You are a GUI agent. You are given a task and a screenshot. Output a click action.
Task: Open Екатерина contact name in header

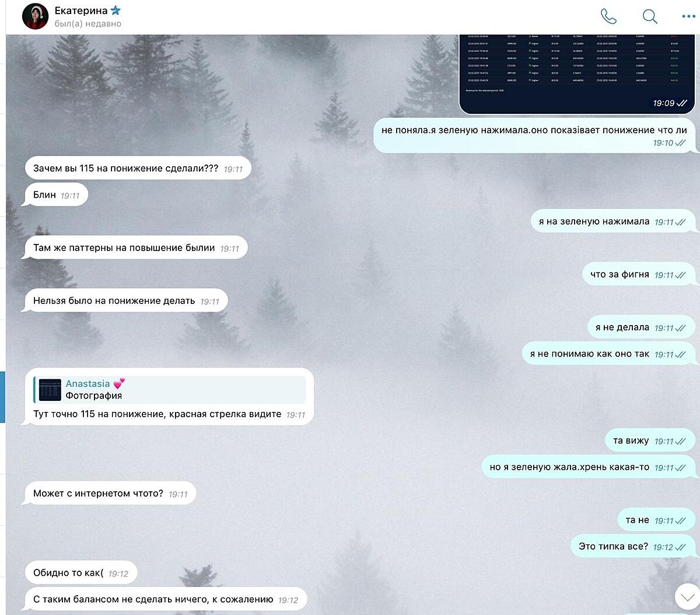81,11
